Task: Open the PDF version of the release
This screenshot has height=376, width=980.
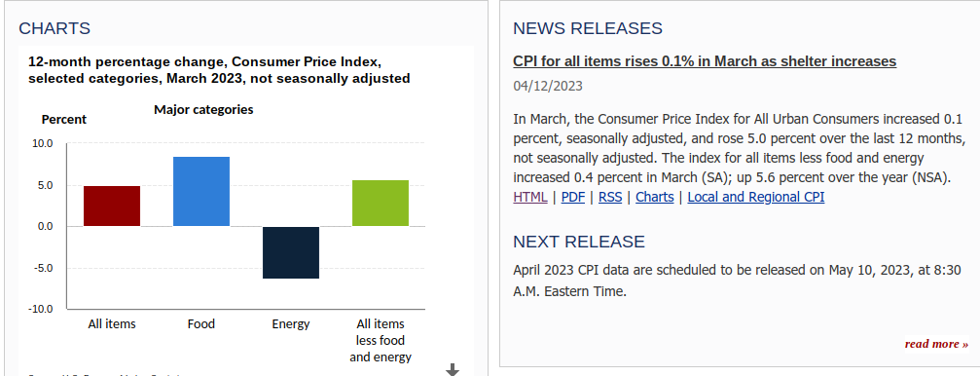Action: coord(572,197)
